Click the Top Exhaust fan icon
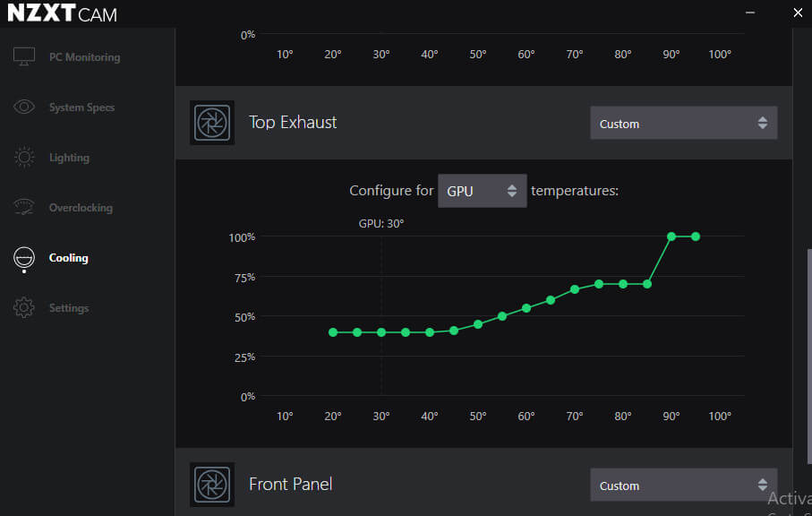This screenshot has width=812, height=516. tap(212, 123)
